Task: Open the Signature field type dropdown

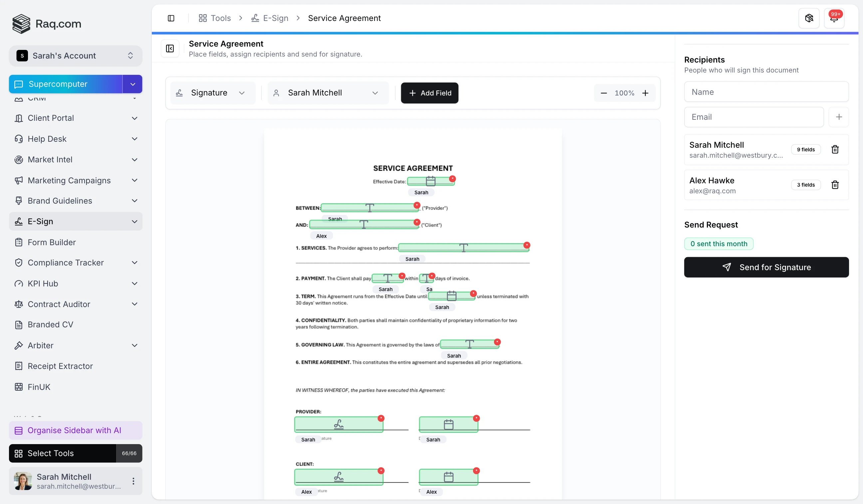Action: pos(213,93)
